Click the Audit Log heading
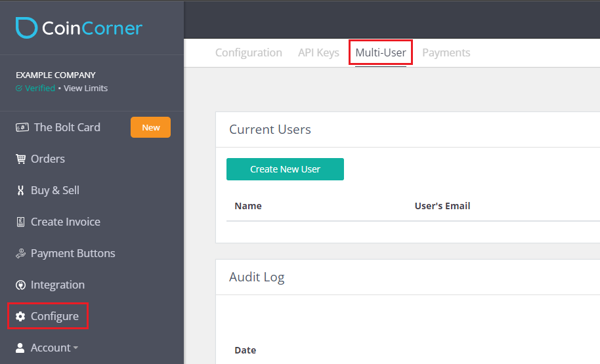This screenshot has height=364, width=600. pyautogui.click(x=257, y=277)
